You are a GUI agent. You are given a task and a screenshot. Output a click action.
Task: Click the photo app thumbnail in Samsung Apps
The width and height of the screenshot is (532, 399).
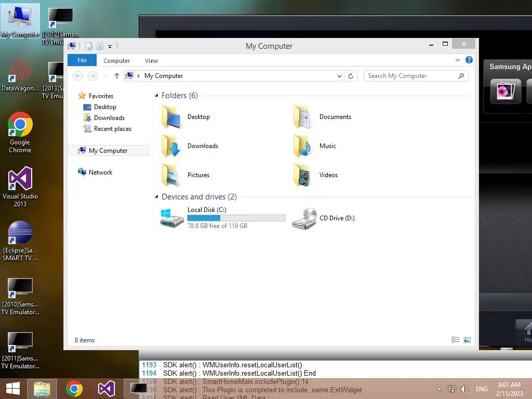click(x=506, y=91)
